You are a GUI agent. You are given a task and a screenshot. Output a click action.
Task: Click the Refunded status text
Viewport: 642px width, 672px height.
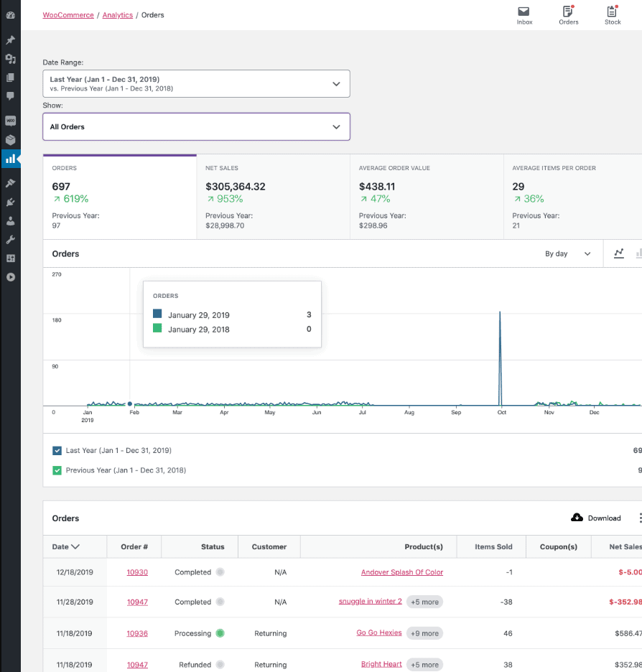(195, 665)
